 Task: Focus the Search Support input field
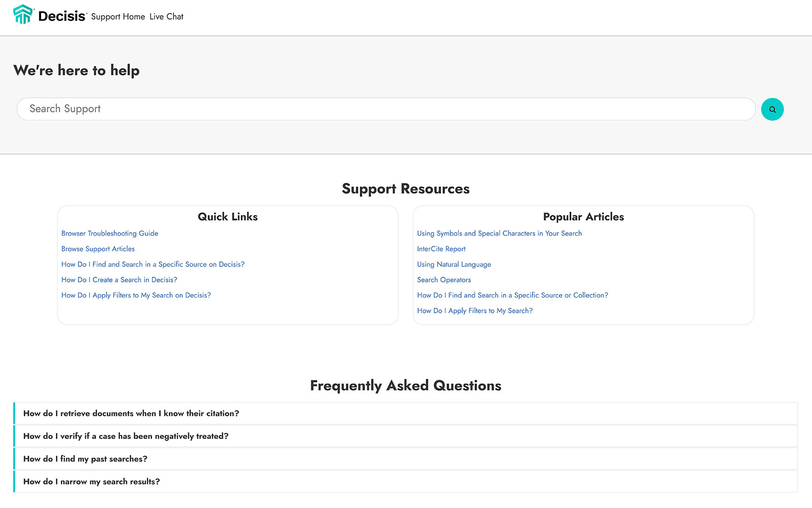pos(386,109)
